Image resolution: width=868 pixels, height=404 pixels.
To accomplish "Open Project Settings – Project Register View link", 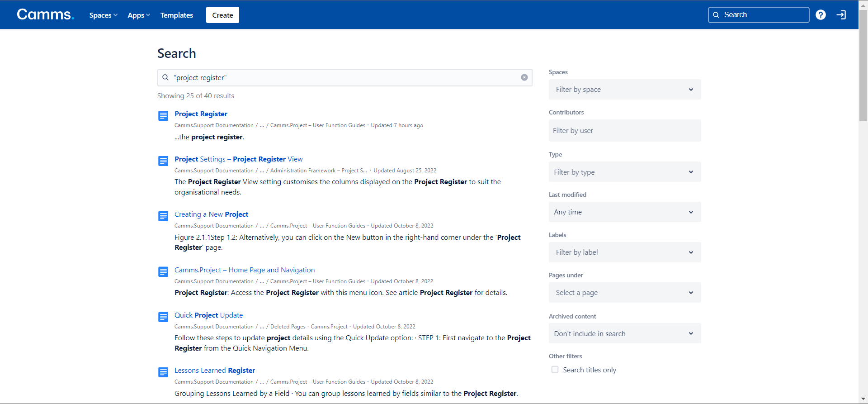I will (239, 159).
